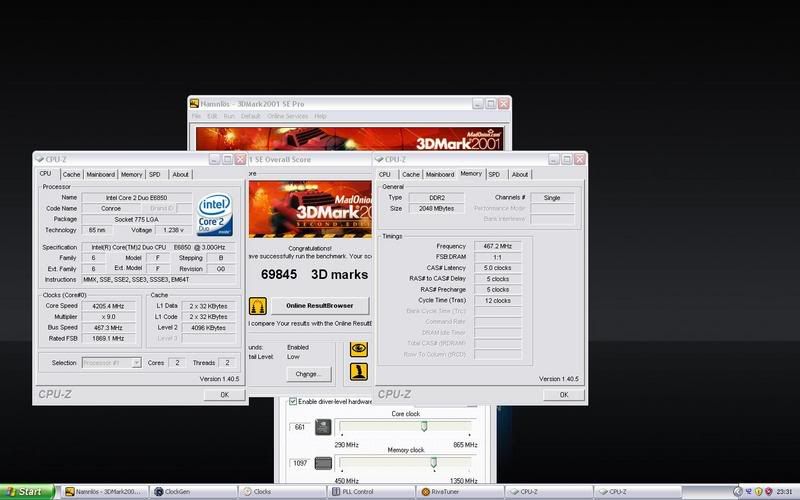
Task: Switch to 3DMark2001 taskbar item
Action: 105,492
